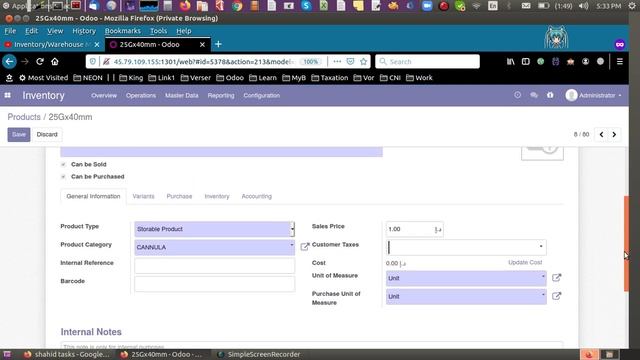Open page actions three-dot menu

click(x=337, y=62)
